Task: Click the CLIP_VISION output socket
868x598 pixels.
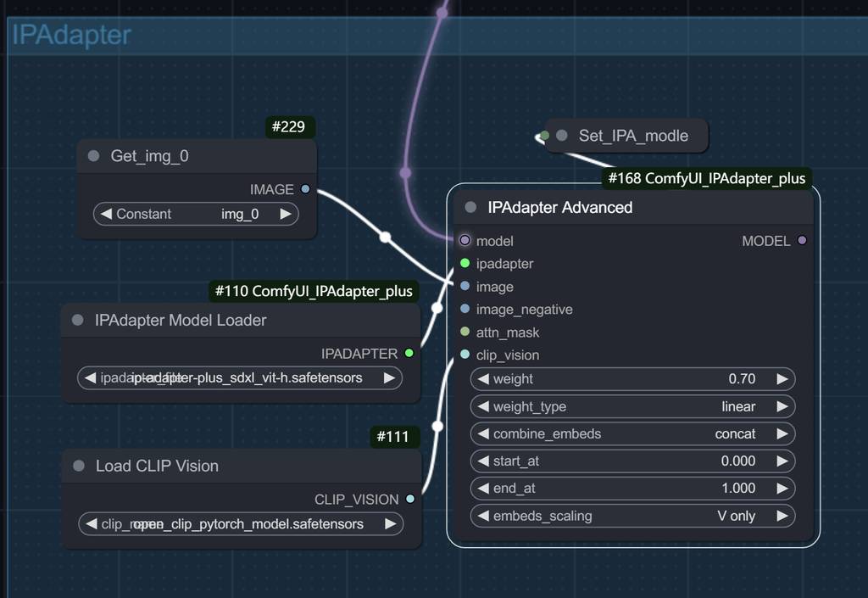Action: tap(410, 500)
